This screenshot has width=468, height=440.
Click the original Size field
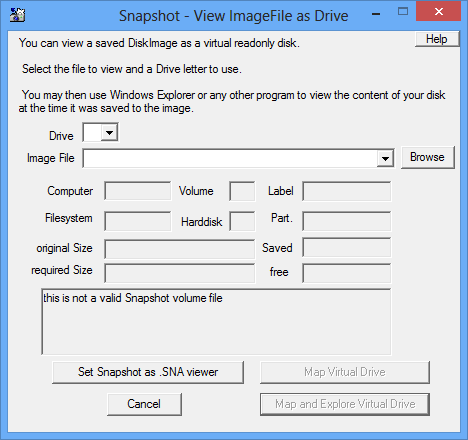point(180,249)
